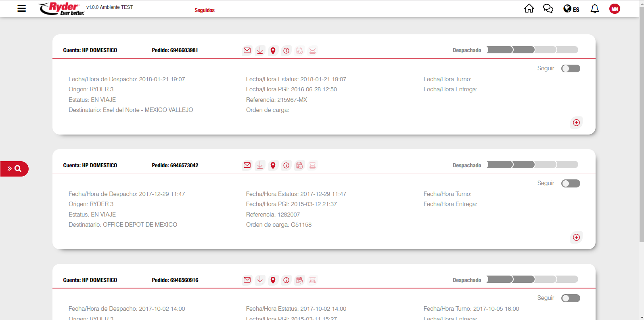This screenshot has height=320, width=644.
Task: Switch to the Seguidos tab
Action: 205,11
